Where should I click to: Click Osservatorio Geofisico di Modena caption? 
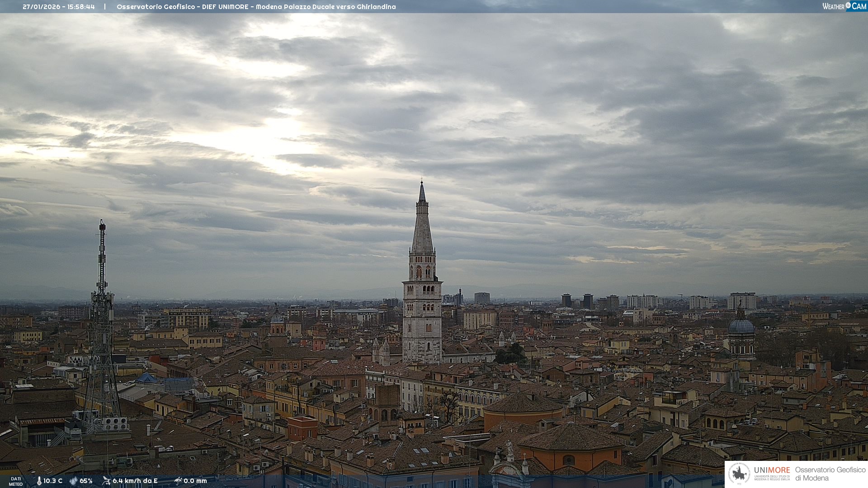pos(830,474)
